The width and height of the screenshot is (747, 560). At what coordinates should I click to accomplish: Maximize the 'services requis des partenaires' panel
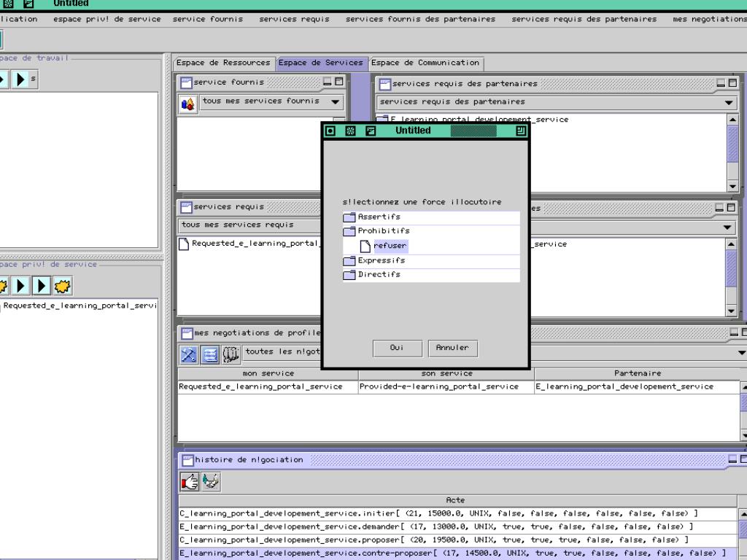click(x=732, y=83)
